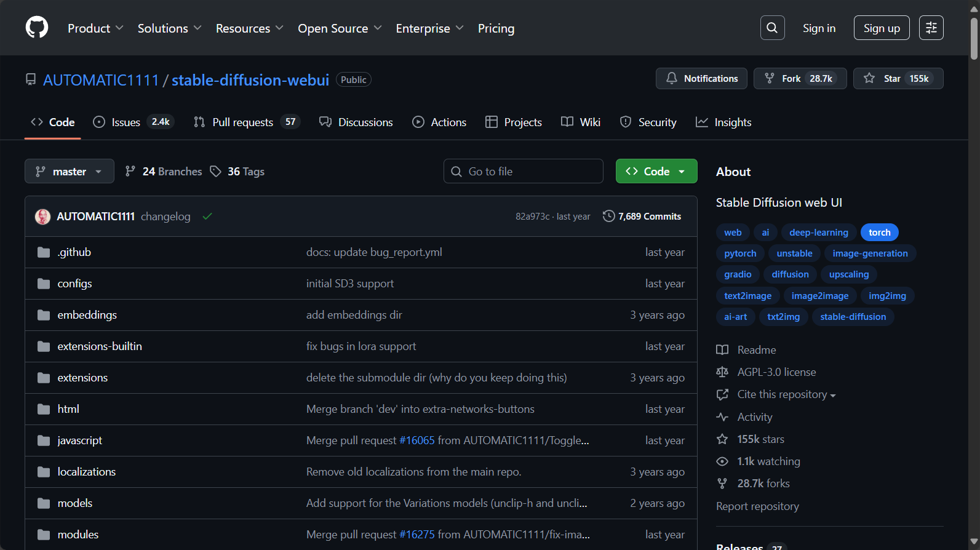Open the Actions tab
This screenshot has width=980, height=550.
coord(439,122)
